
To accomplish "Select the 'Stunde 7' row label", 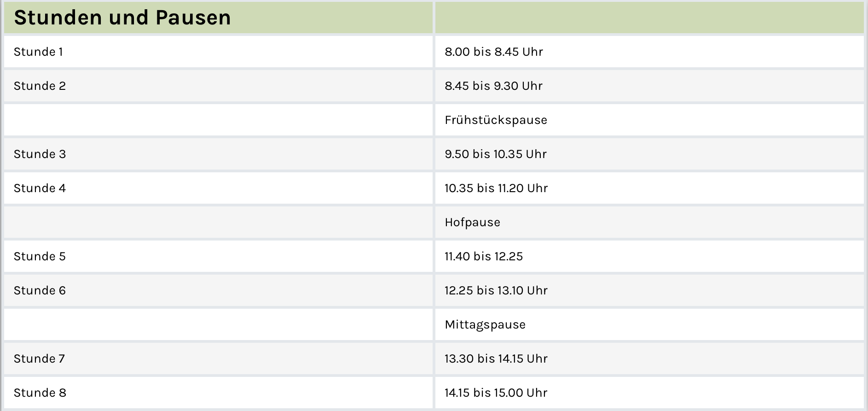I will 39,358.
